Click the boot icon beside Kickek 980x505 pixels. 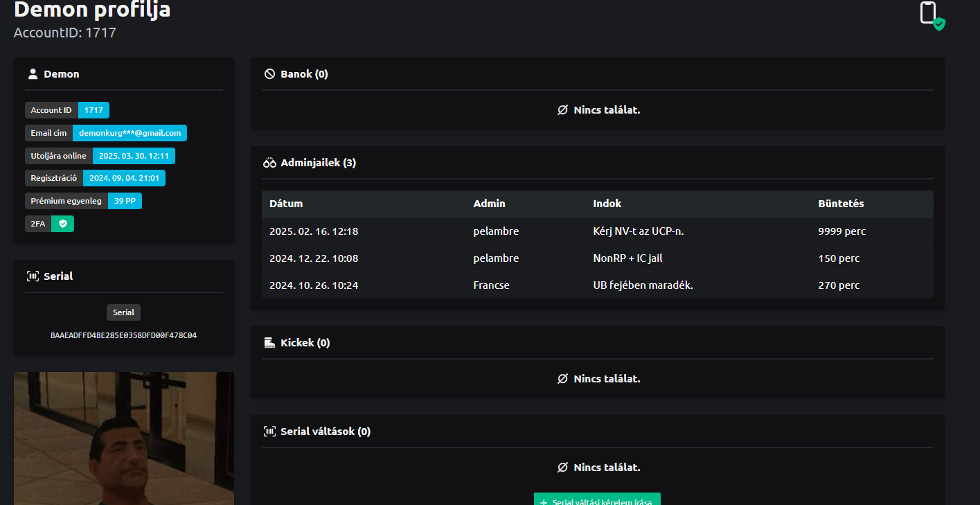(269, 343)
